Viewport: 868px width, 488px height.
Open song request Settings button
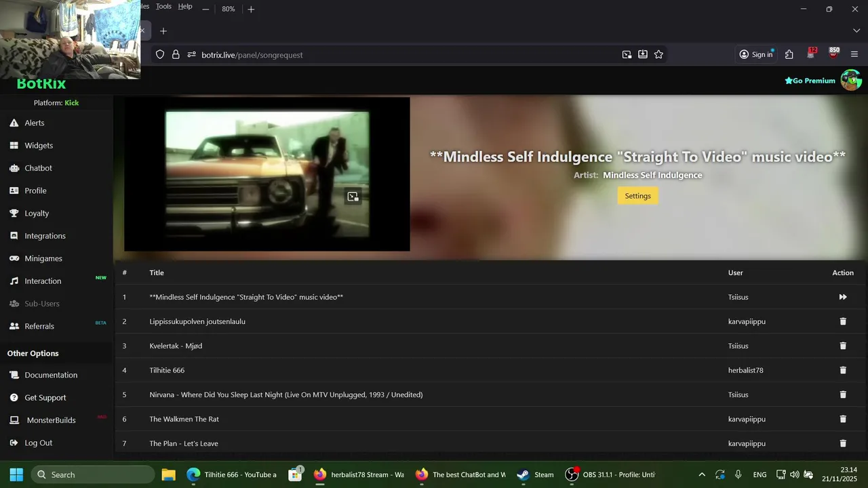click(x=637, y=196)
